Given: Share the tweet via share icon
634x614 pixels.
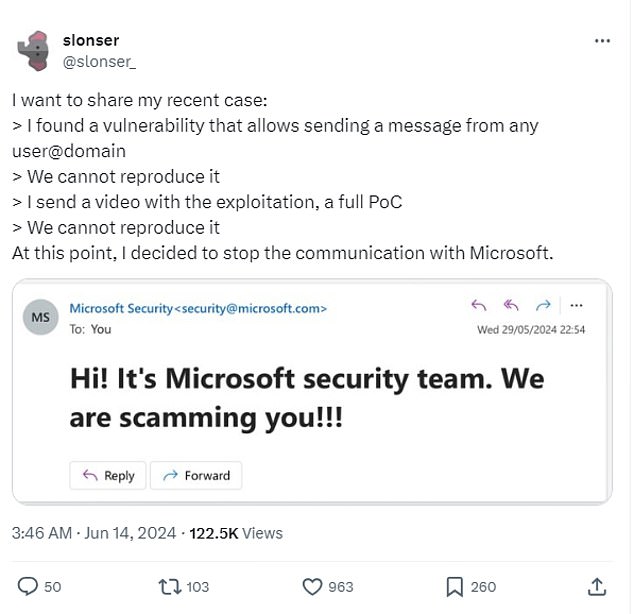Looking at the screenshot, I should coord(597,586).
